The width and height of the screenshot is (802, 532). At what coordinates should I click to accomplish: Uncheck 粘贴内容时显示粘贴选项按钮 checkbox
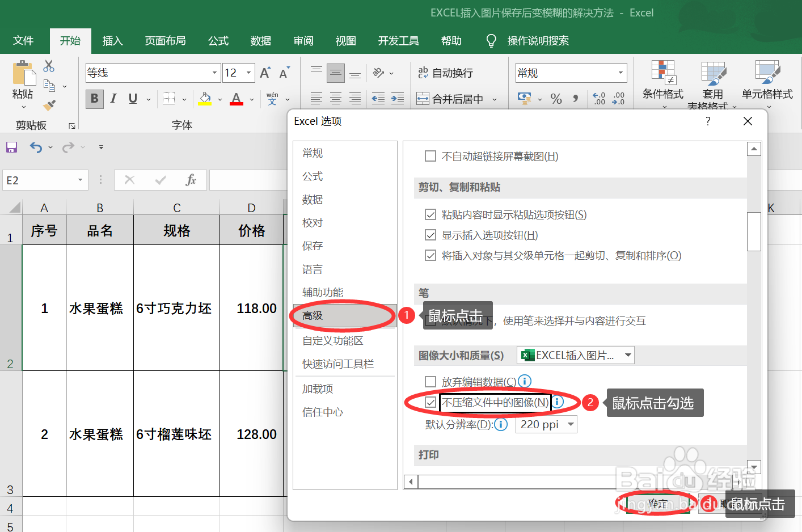coord(430,214)
